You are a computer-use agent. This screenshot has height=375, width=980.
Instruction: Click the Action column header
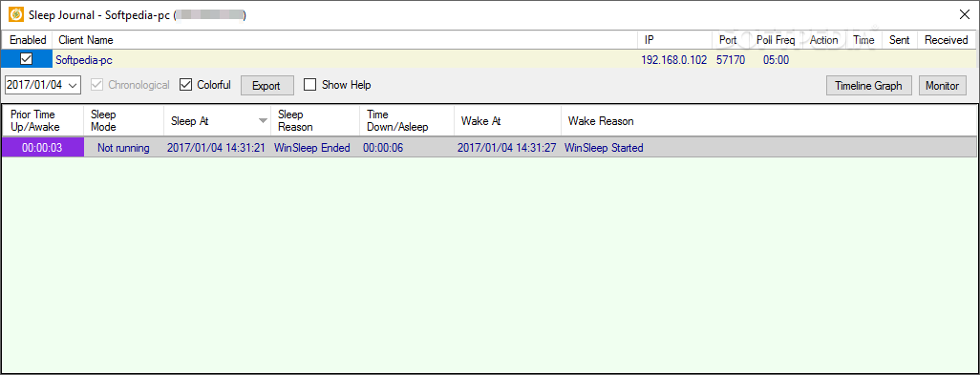click(x=824, y=40)
